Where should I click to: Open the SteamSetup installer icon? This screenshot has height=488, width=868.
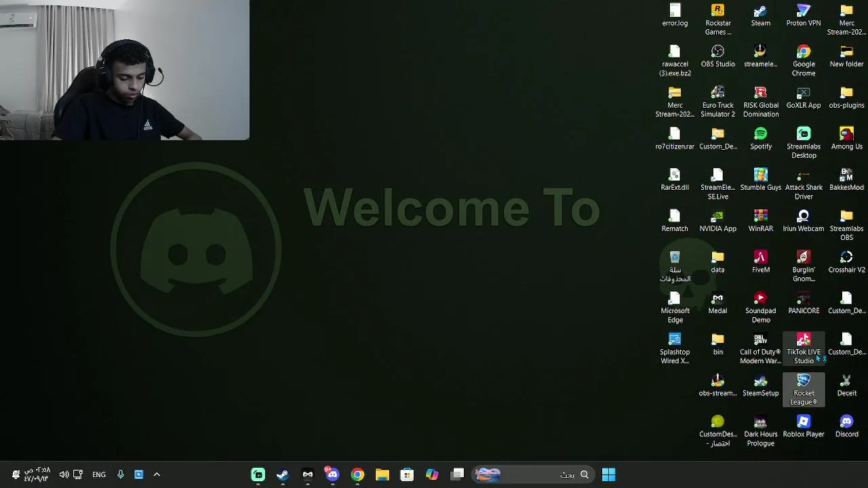pyautogui.click(x=761, y=386)
